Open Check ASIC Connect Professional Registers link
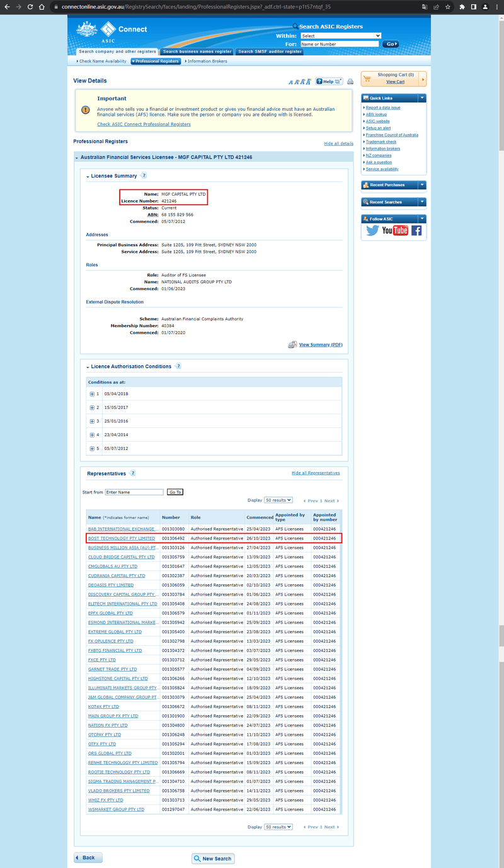The width and height of the screenshot is (504, 868). [144, 125]
